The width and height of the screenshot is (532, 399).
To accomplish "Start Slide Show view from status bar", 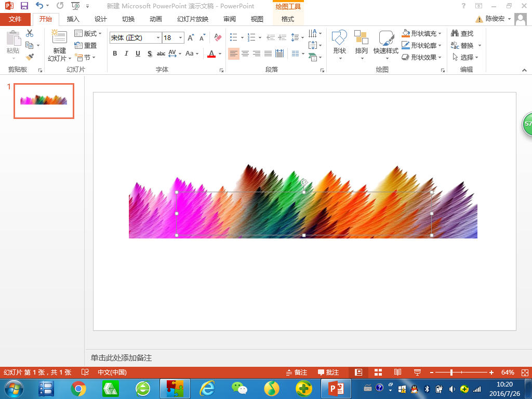I will pos(417,372).
